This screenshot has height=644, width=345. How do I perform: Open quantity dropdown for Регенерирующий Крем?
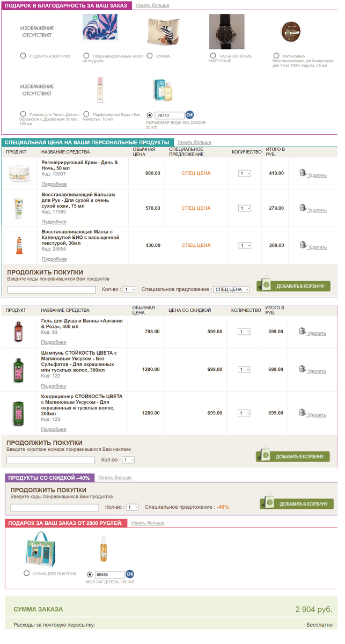tap(245, 173)
